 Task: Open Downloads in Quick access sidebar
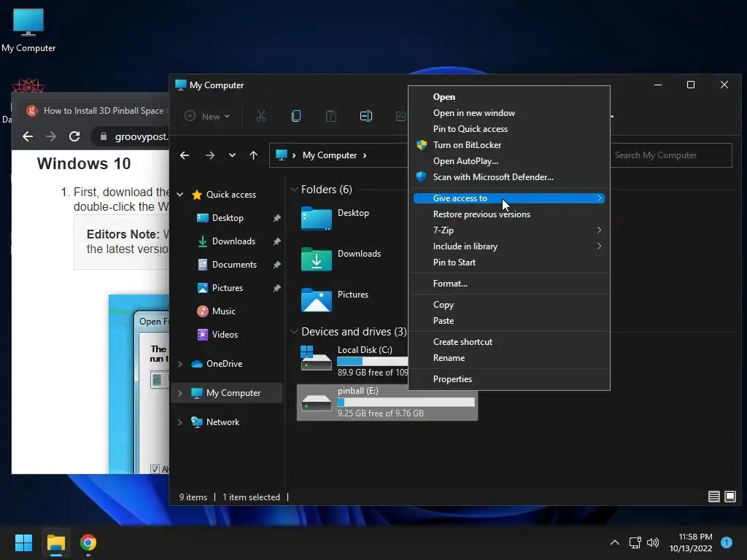(x=233, y=241)
